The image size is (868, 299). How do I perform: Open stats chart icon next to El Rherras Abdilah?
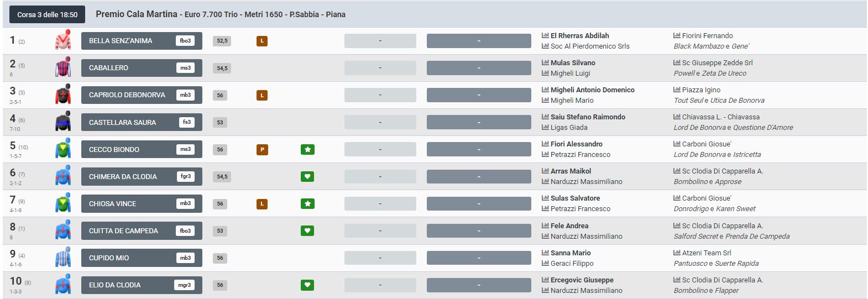tap(545, 35)
